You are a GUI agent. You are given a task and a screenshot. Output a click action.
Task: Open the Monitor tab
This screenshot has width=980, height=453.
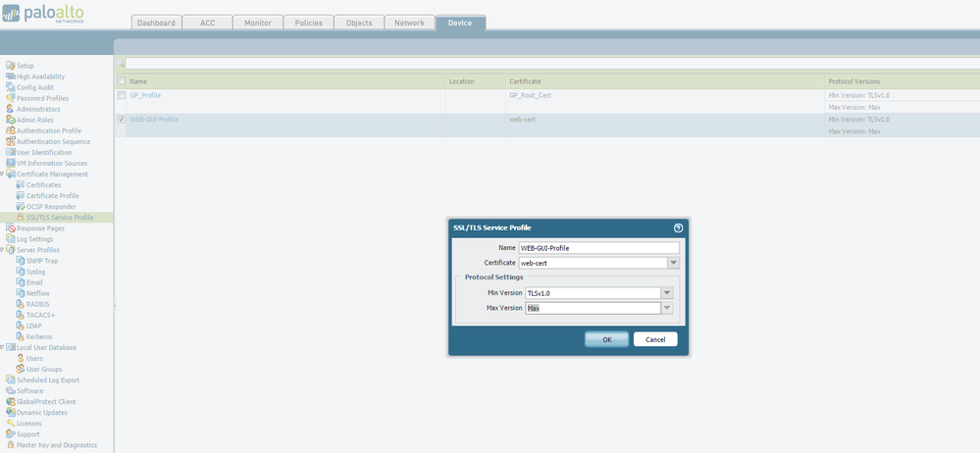(x=258, y=23)
